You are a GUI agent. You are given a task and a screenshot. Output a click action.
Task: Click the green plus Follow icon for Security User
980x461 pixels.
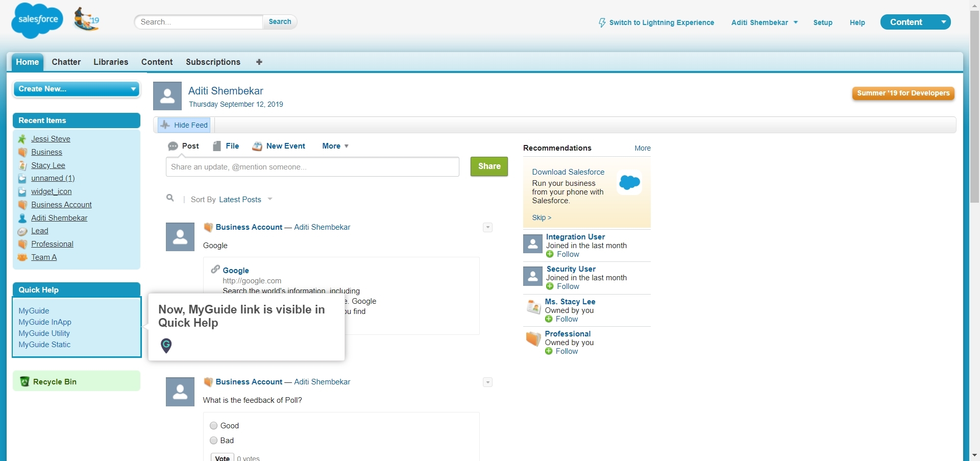[550, 286]
